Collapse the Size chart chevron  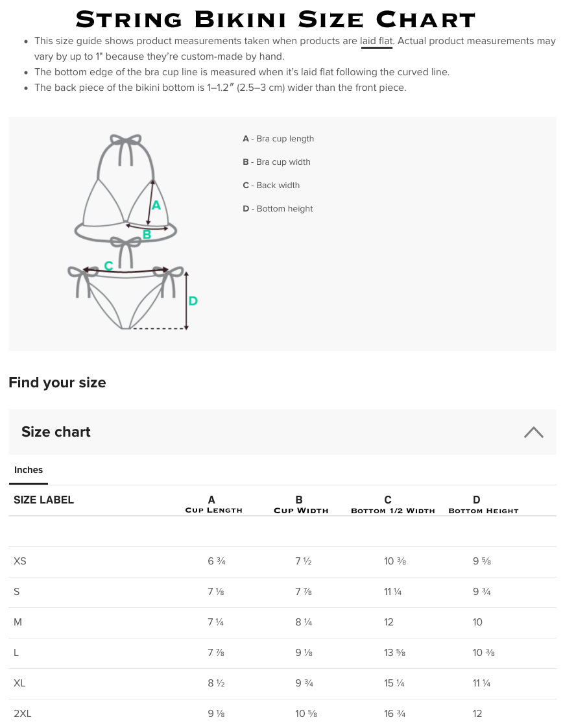[533, 431]
